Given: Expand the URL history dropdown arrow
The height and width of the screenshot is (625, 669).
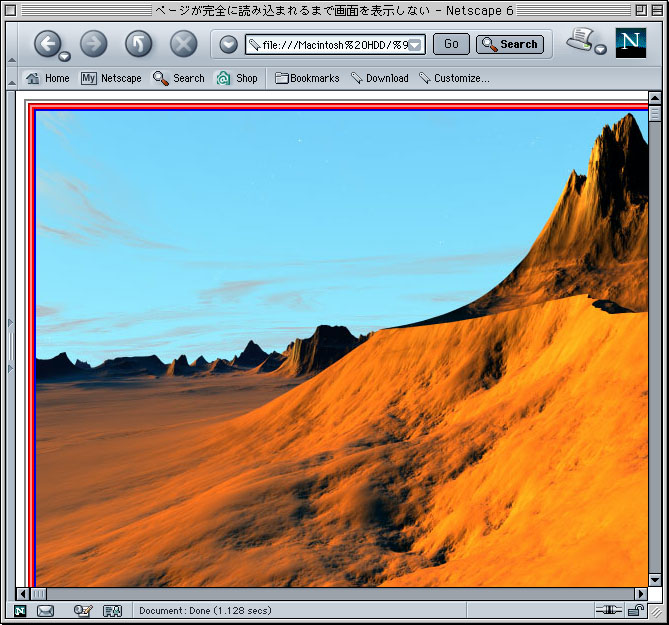Looking at the screenshot, I should click(416, 45).
